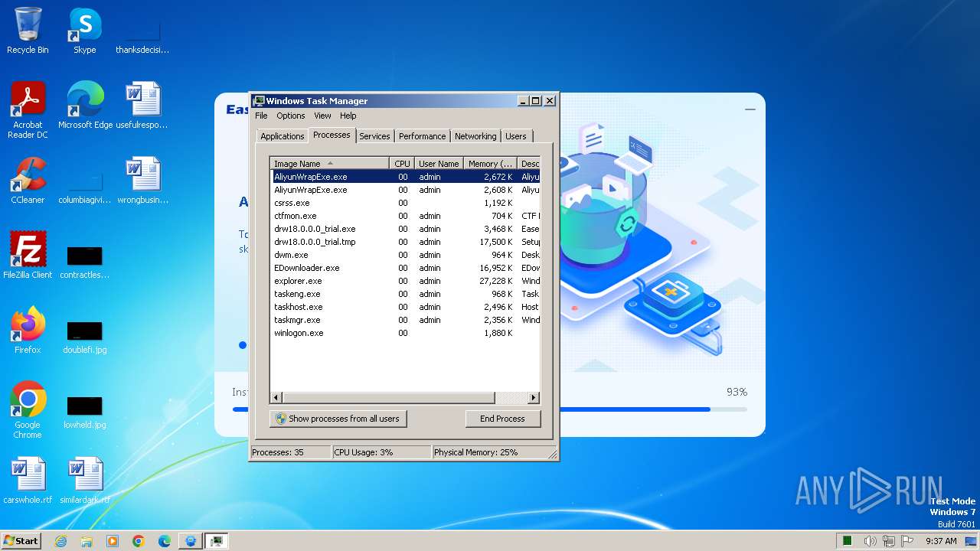
Task: Click Show processes from all users
Action: (x=338, y=419)
